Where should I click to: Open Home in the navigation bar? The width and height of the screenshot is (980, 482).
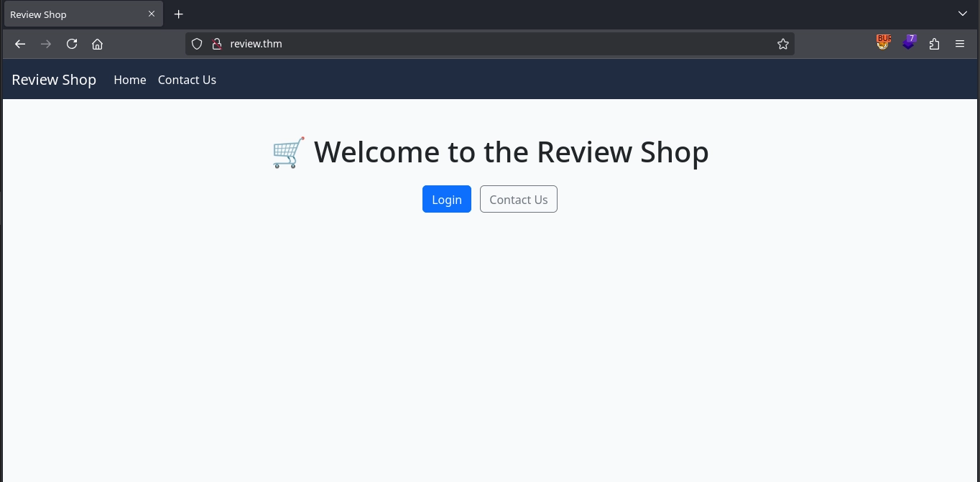(x=130, y=80)
